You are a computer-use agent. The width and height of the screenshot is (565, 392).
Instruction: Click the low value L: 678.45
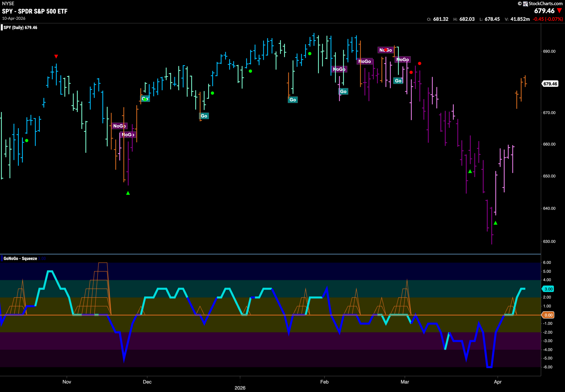(490, 19)
